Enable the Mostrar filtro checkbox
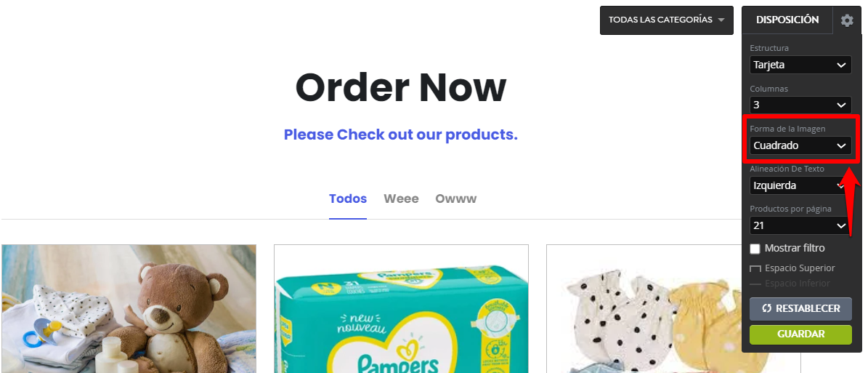 755,249
